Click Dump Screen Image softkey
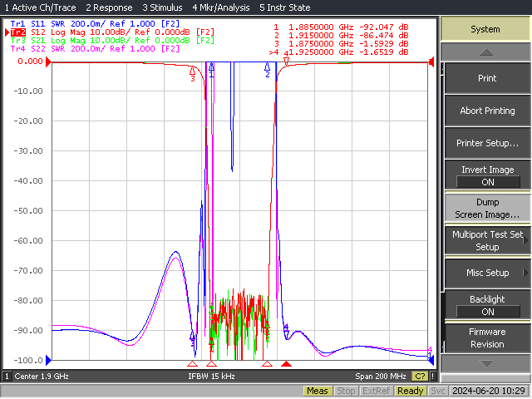 [487, 208]
